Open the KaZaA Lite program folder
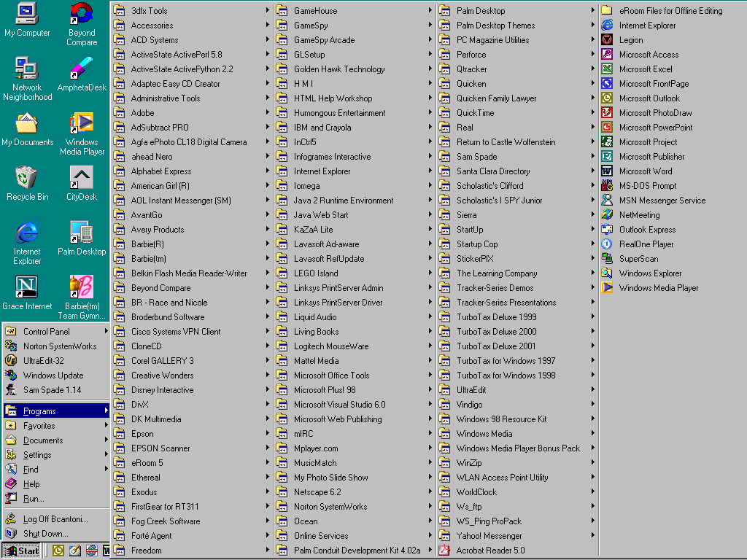The width and height of the screenshot is (747, 560). pyautogui.click(x=355, y=230)
